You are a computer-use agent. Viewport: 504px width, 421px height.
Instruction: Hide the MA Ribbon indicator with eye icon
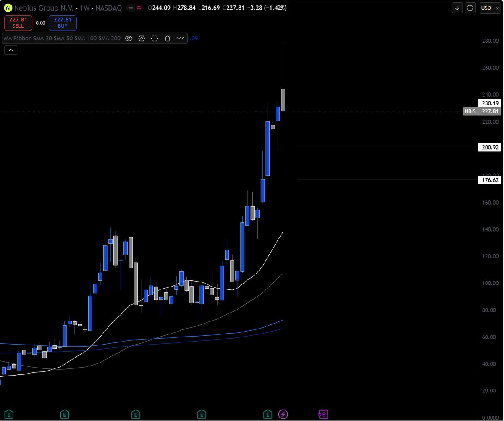tap(129, 38)
